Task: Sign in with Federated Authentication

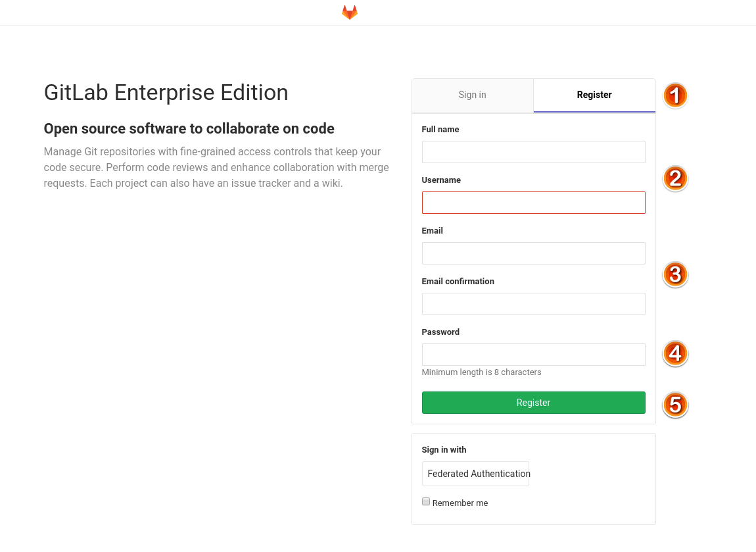Action: [475, 474]
